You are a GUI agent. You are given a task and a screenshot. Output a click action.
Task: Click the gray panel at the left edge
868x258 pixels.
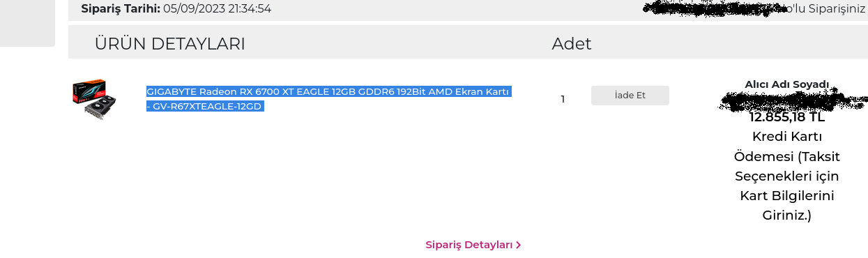[x=27, y=23]
